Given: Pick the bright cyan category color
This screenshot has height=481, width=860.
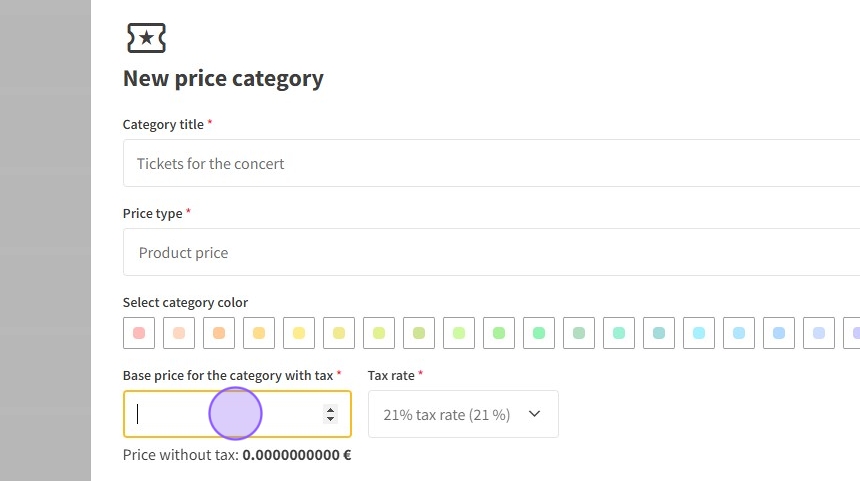Looking at the screenshot, I should [x=699, y=333].
